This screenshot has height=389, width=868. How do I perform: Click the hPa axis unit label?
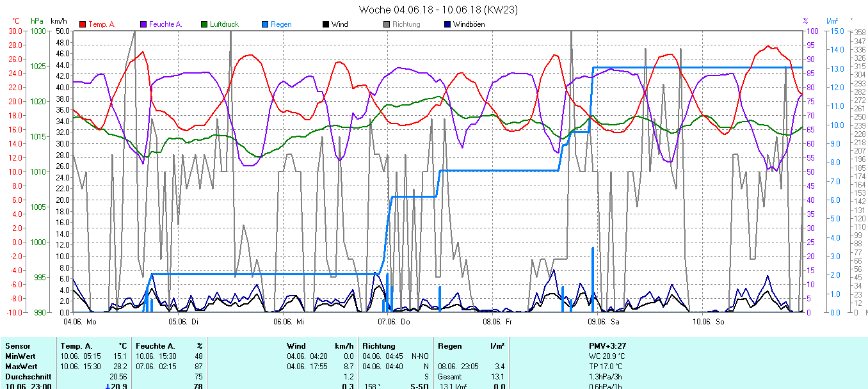click(37, 21)
